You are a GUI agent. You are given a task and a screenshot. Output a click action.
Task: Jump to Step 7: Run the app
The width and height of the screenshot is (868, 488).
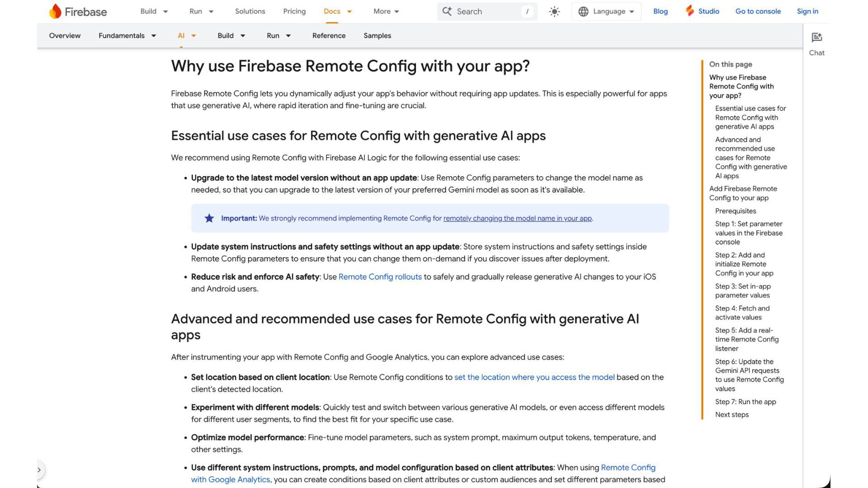click(x=745, y=402)
